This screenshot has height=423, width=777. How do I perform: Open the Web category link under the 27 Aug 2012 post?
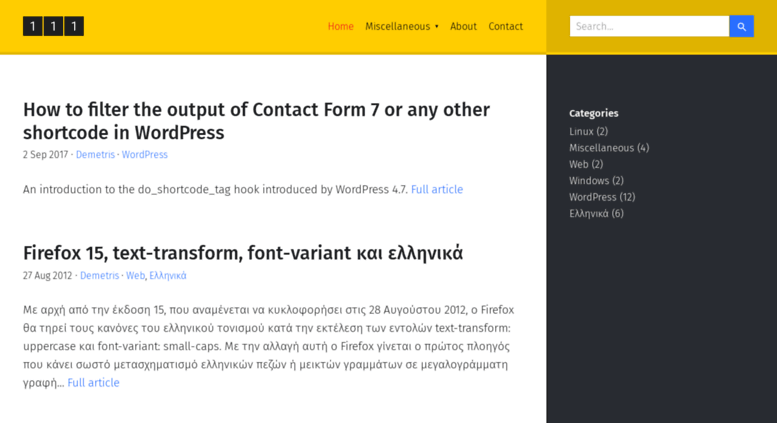tap(135, 275)
